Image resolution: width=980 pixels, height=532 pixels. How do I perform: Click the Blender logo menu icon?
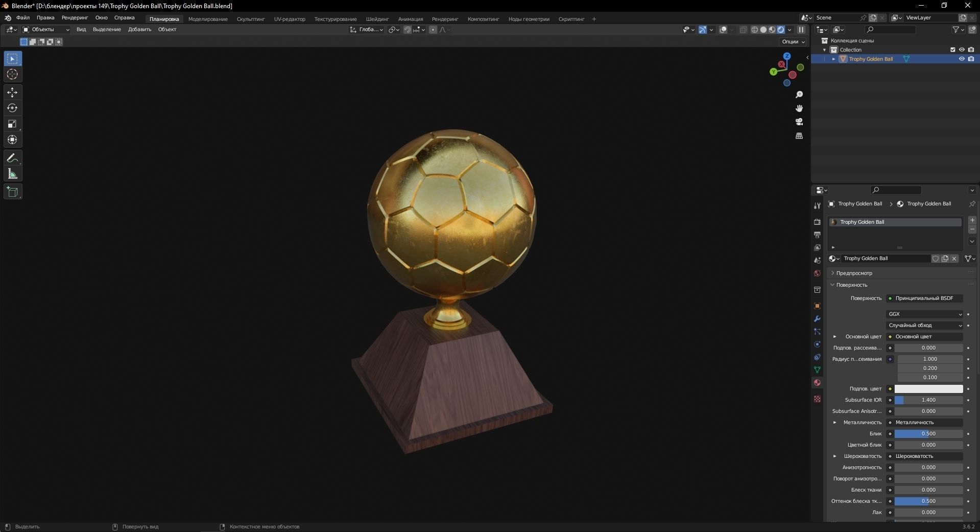point(8,18)
